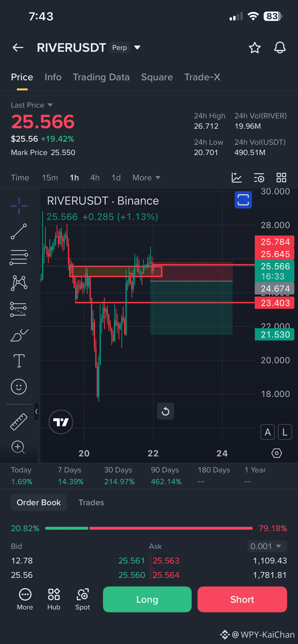Select the ruler measure tool
298x644 pixels.
19,422
